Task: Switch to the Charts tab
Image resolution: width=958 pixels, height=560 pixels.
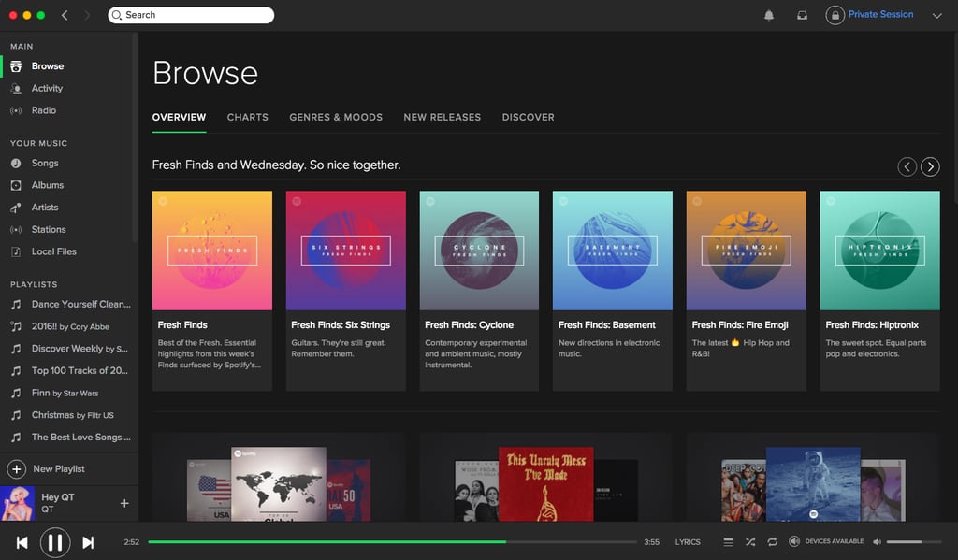Action: pyautogui.click(x=247, y=117)
